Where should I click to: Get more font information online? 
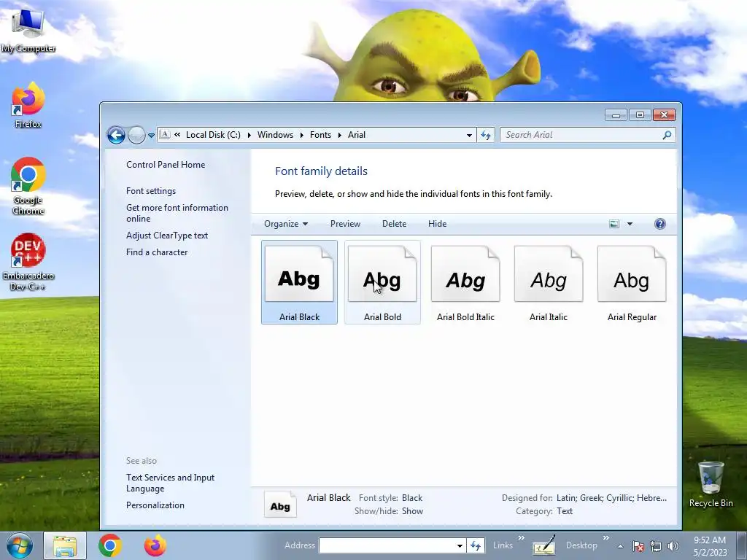click(x=177, y=213)
